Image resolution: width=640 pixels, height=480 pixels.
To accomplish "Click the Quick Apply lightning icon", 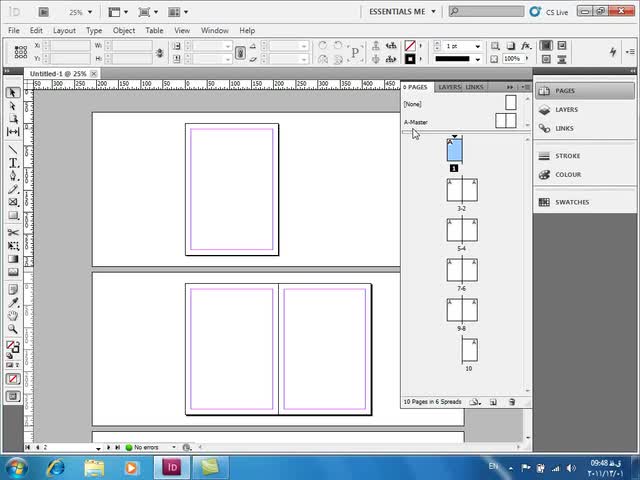I will click(x=613, y=51).
